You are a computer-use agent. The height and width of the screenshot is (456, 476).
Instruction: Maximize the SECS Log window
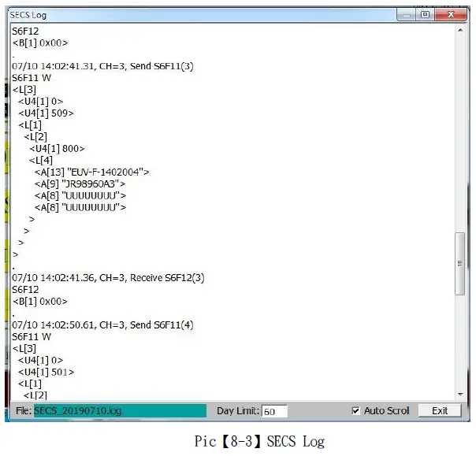click(425, 14)
